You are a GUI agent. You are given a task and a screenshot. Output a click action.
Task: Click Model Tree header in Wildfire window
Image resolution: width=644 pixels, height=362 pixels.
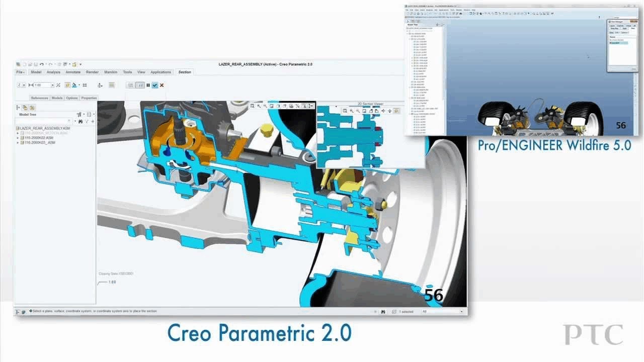[x=413, y=25]
